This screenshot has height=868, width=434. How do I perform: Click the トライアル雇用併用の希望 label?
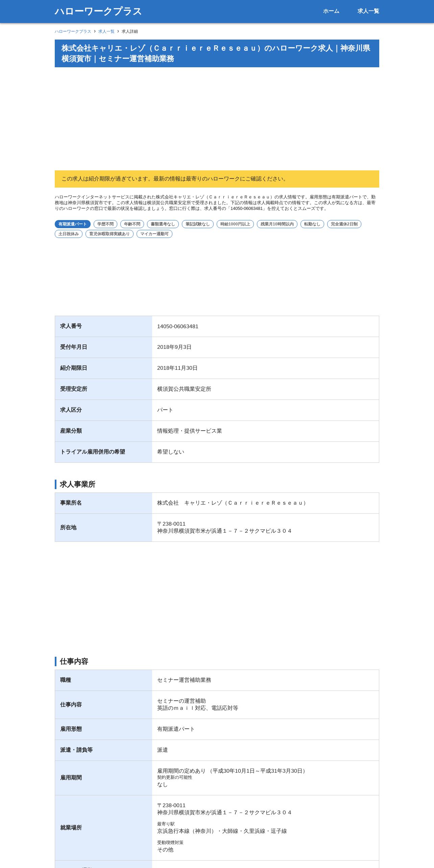coord(93,452)
